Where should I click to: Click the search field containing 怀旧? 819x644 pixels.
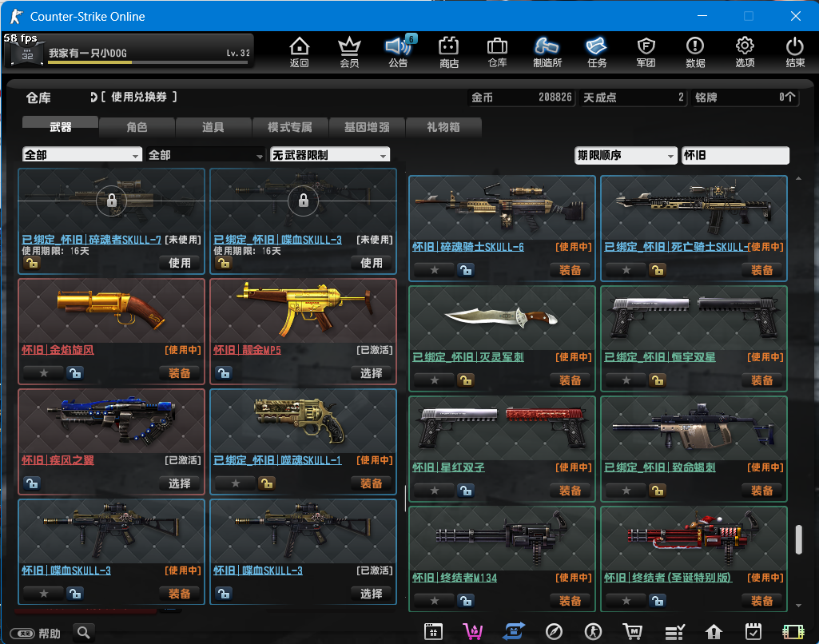coord(735,155)
